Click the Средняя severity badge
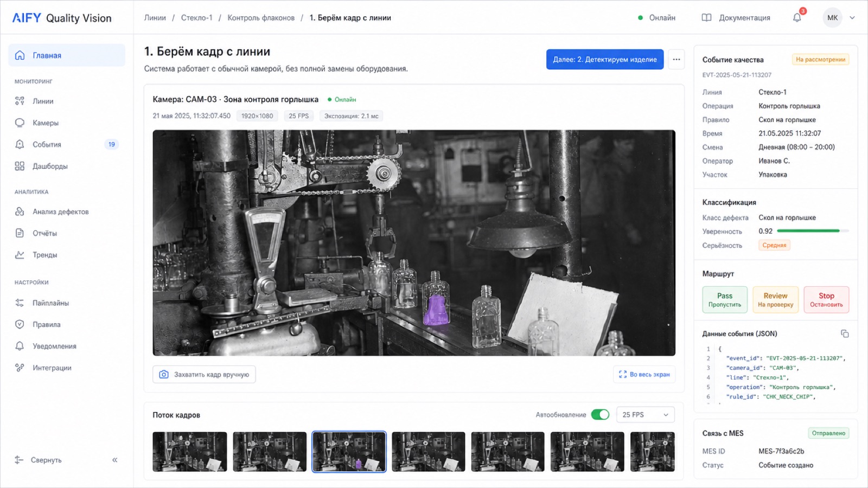Image resolution: width=868 pixels, height=488 pixels. (x=774, y=245)
